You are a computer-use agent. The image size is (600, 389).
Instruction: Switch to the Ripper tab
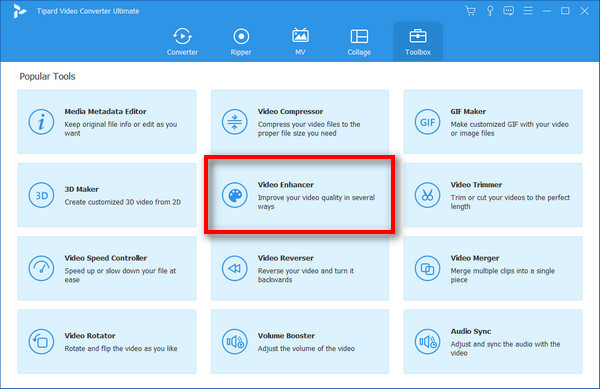pos(241,42)
